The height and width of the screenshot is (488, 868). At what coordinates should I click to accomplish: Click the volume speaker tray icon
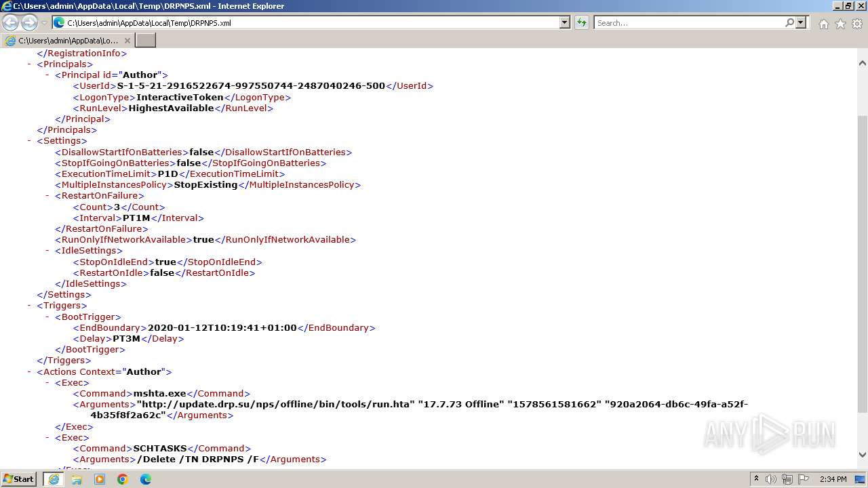[771, 479]
